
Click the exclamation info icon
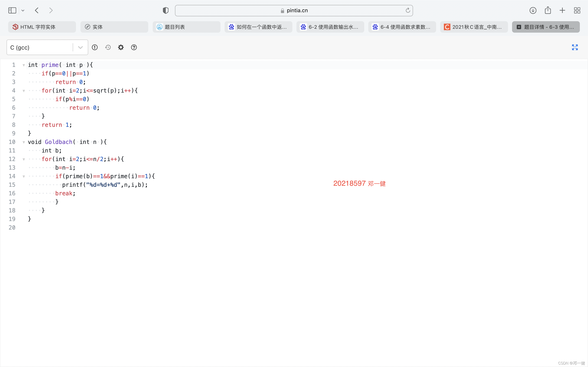(x=95, y=47)
